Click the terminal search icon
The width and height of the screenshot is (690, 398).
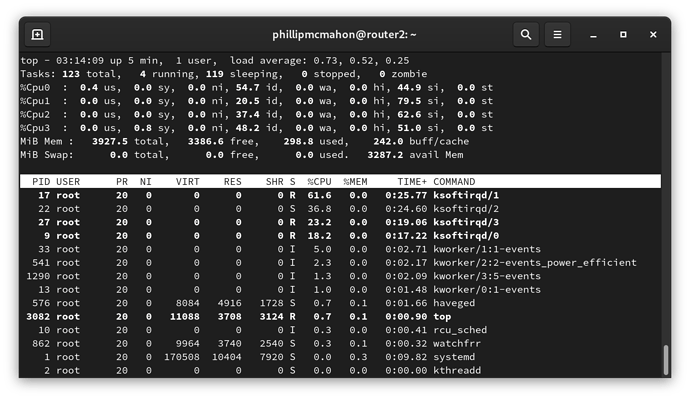click(x=526, y=34)
